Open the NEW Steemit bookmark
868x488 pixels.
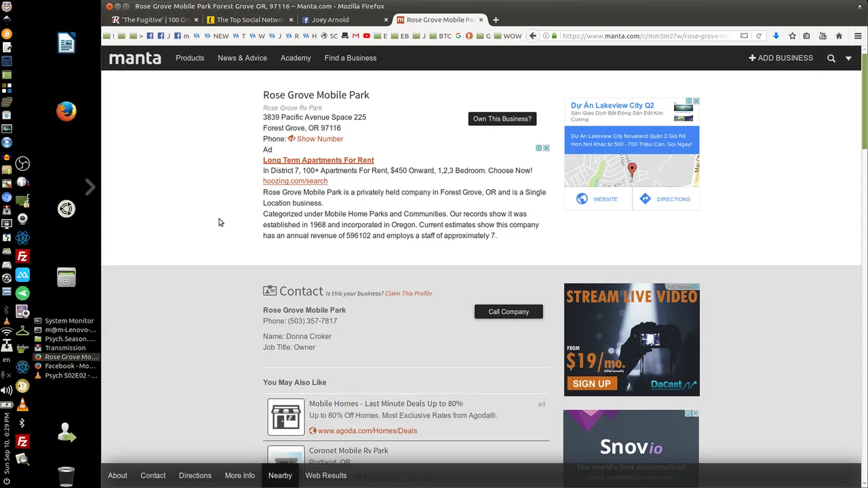(217, 36)
